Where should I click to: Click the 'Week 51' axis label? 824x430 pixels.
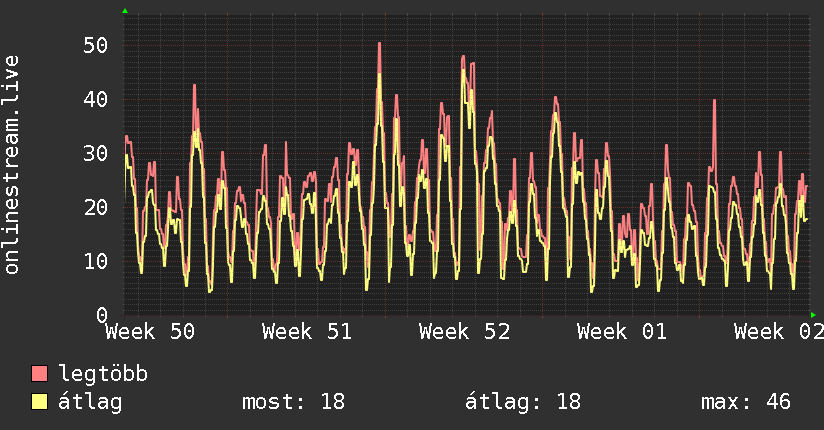click(x=307, y=332)
